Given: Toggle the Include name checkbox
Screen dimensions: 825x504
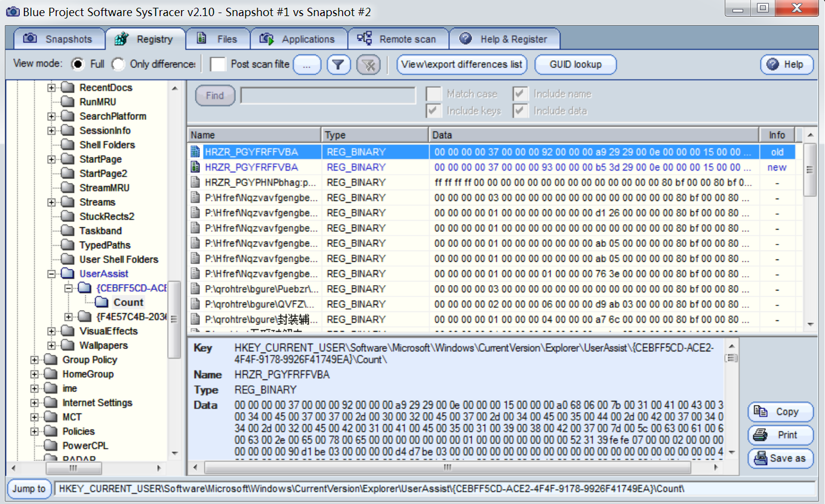Looking at the screenshot, I should point(521,94).
